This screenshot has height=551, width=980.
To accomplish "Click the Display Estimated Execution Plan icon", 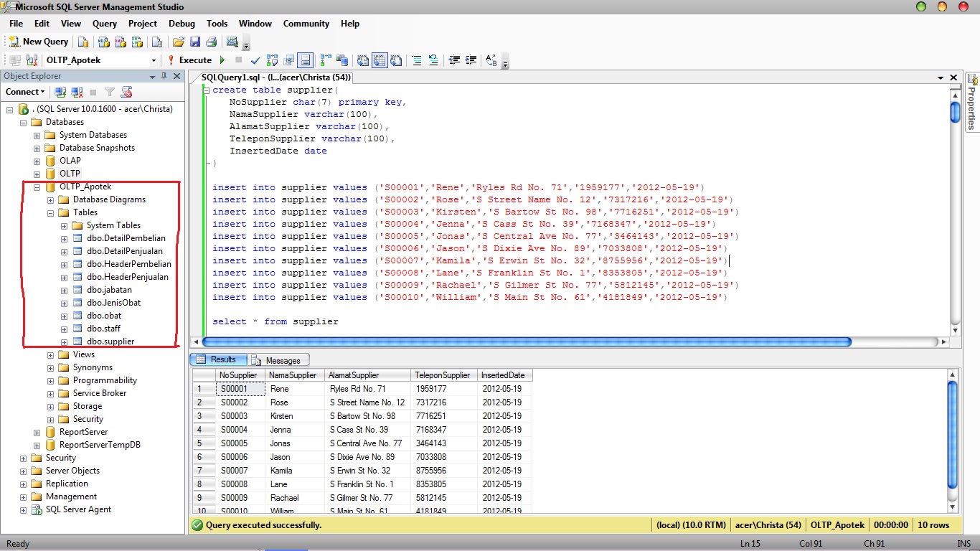I will coord(273,60).
